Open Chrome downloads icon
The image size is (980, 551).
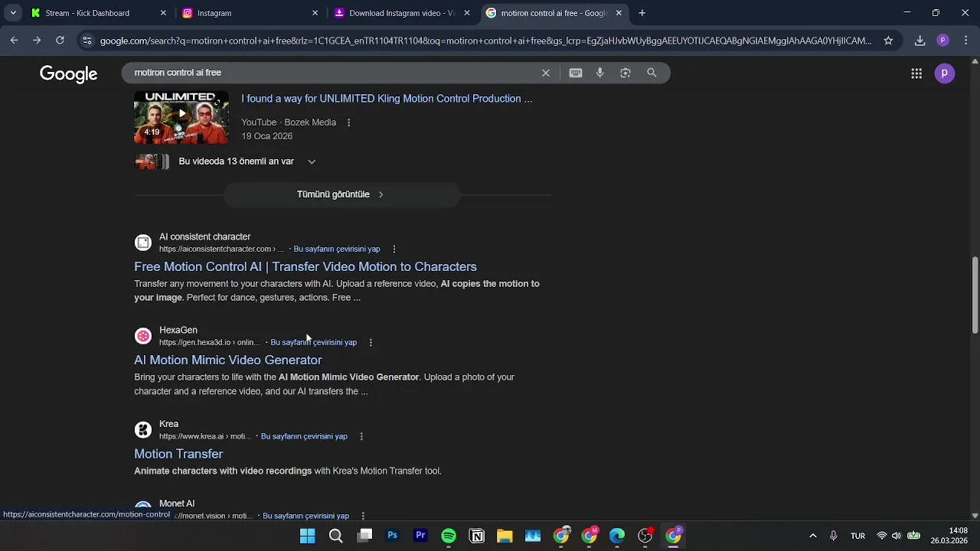[x=920, y=41]
